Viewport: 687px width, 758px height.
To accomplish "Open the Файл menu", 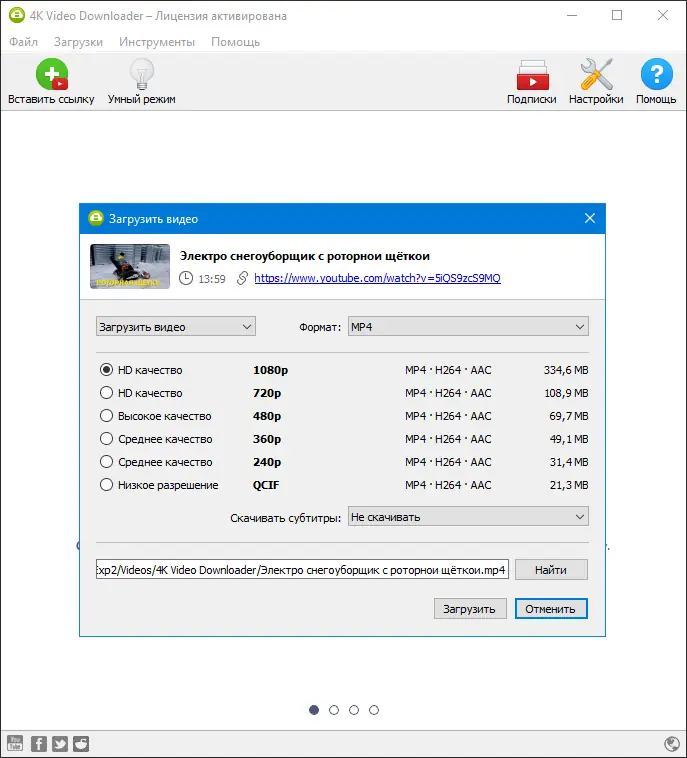I will 23,42.
